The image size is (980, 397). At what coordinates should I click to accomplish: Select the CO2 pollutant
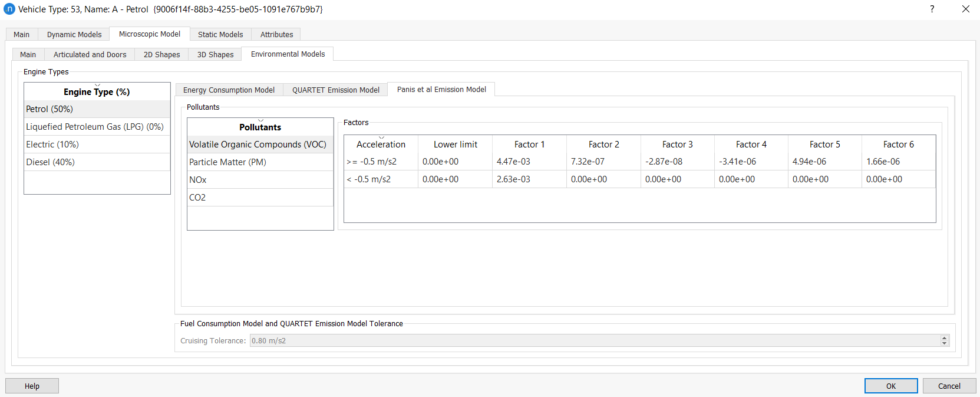[x=197, y=198]
